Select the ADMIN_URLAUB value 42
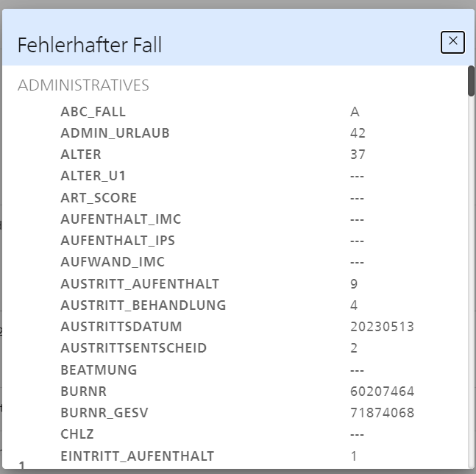This screenshot has width=476, height=474. pyautogui.click(x=358, y=133)
